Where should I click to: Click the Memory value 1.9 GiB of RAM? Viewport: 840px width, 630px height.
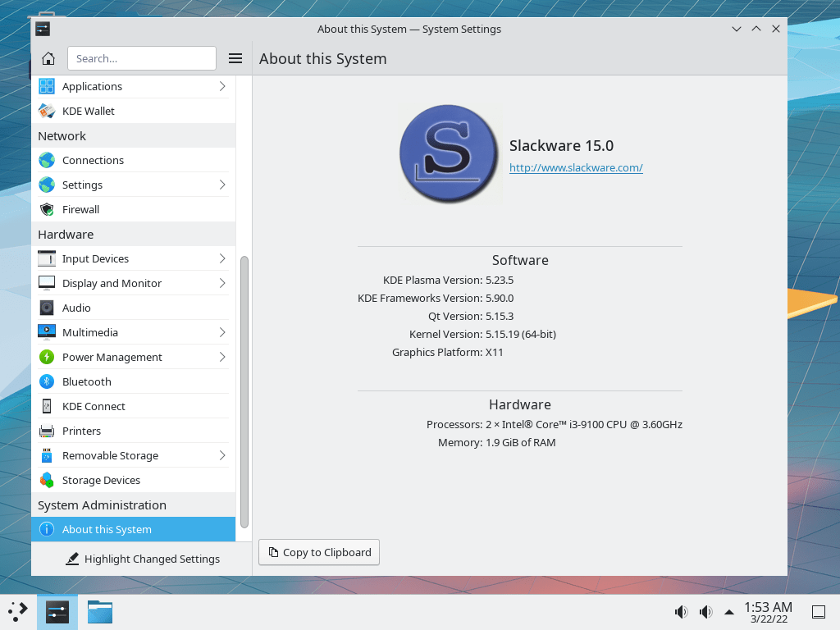(521, 442)
